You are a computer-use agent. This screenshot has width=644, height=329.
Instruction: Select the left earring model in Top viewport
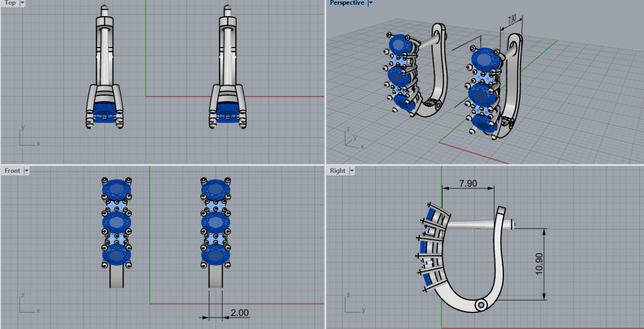pyautogui.click(x=105, y=67)
